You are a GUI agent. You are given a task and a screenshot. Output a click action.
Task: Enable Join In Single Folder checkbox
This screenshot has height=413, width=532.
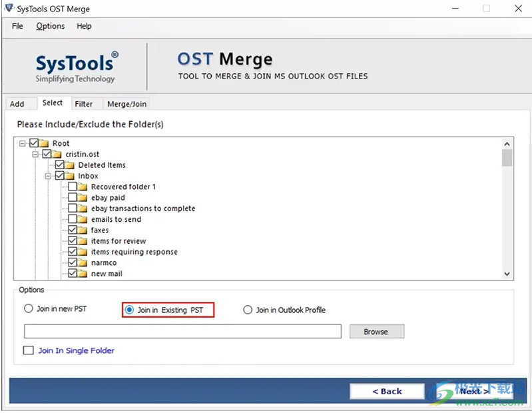tap(29, 350)
